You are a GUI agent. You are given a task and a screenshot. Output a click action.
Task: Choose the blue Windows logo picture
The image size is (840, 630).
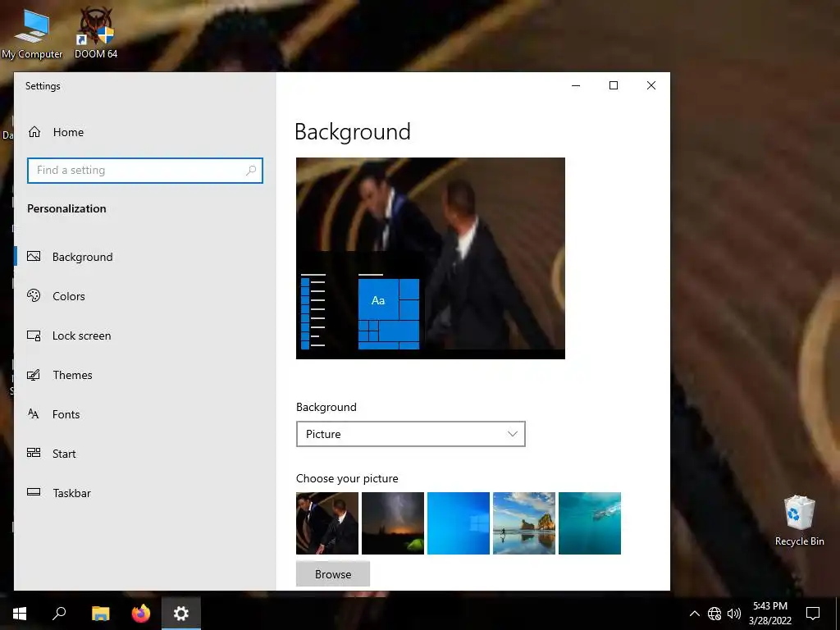pos(459,523)
